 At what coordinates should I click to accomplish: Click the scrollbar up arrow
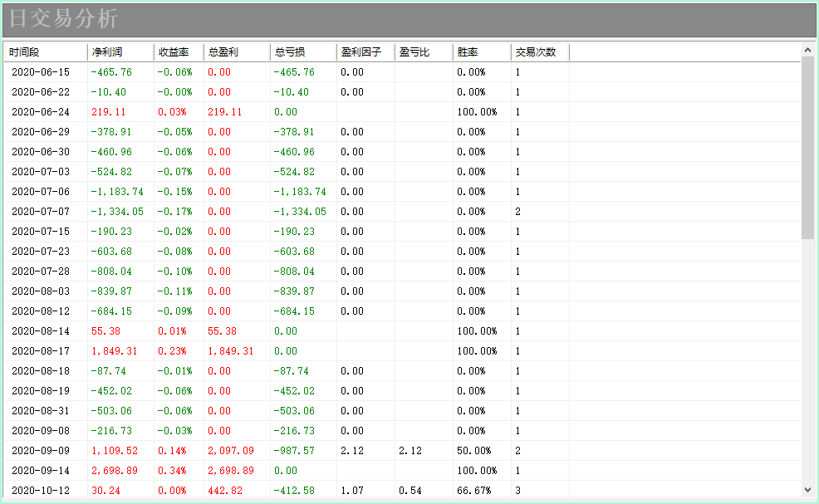pos(807,50)
